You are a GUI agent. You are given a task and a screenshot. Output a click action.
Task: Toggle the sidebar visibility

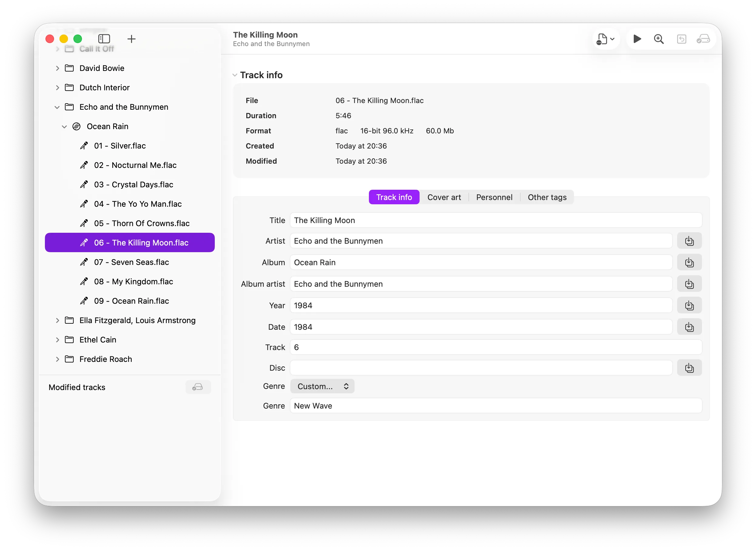[104, 39]
